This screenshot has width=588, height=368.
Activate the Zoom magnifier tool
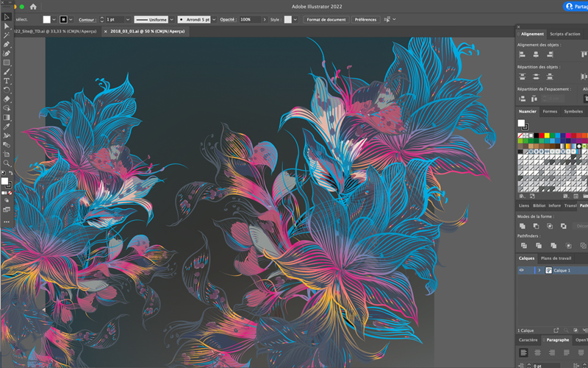coord(7,163)
